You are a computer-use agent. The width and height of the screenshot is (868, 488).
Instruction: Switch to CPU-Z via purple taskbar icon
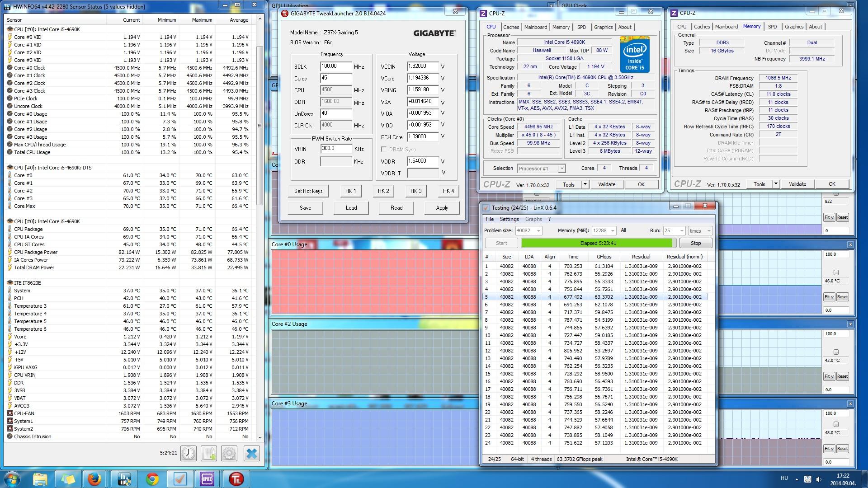(208, 479)
